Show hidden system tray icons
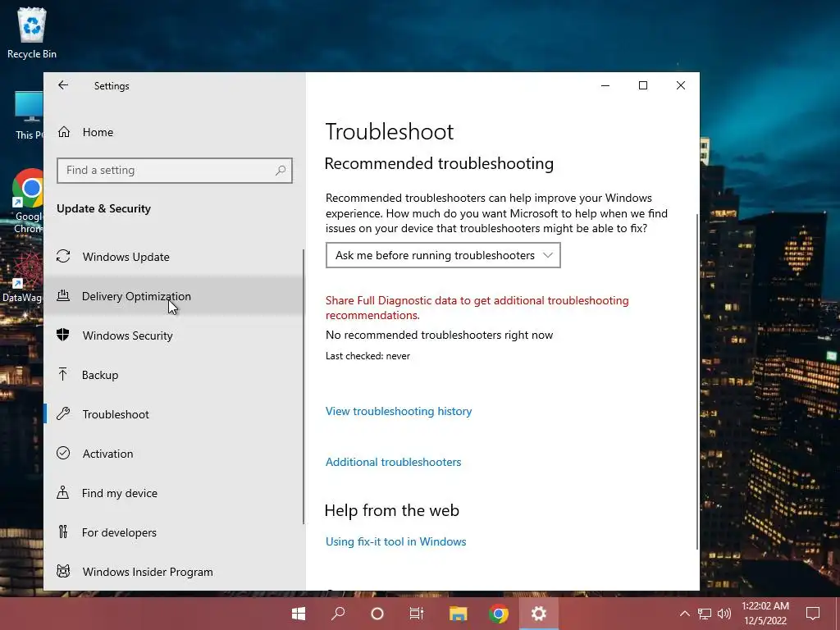 click(x=685, y=614)
